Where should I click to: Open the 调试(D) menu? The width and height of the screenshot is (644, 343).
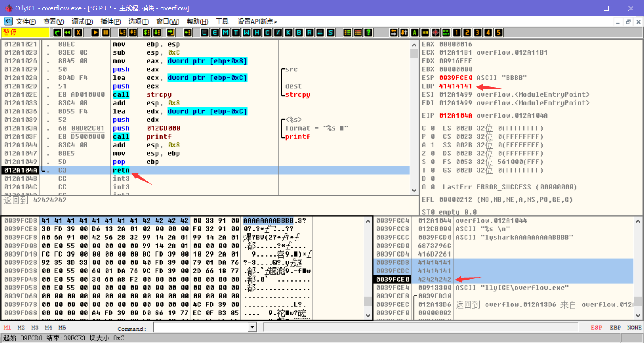tap(82, 21)
